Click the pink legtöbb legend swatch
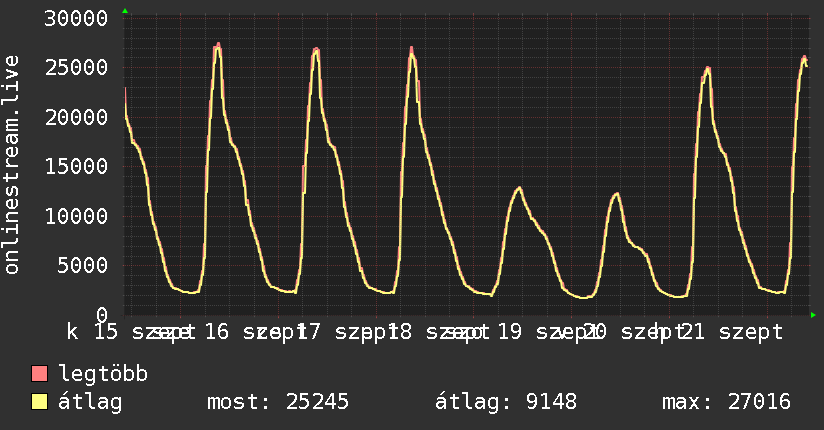Image resolution: width=824 pixels, height=430 pixels. [x=39, y=374]
